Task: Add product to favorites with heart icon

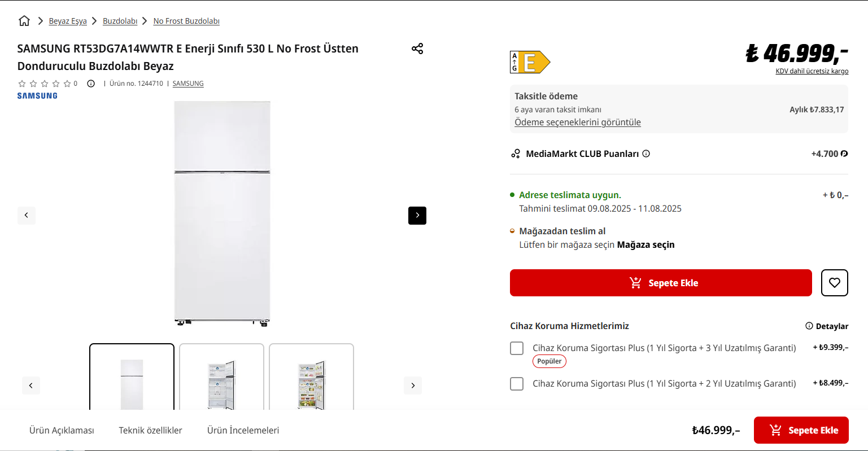Action: point(835,283)
